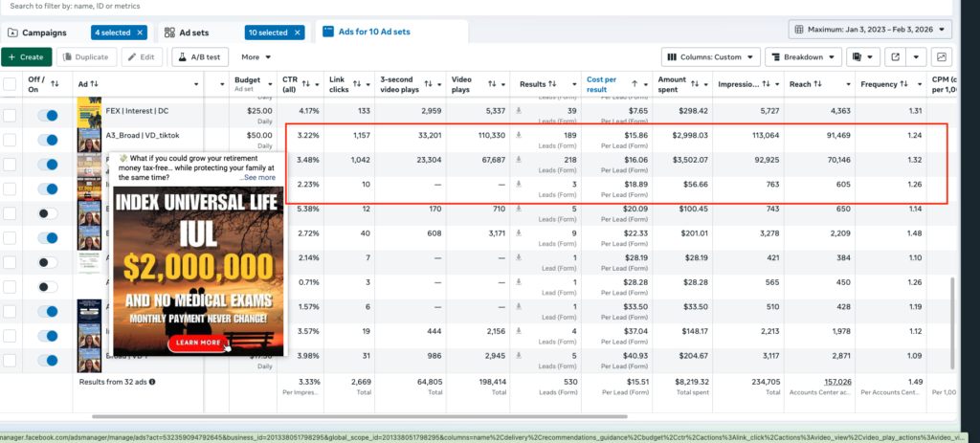
Task: Download leads icon in the 39 results row
Action: [518, 111]
